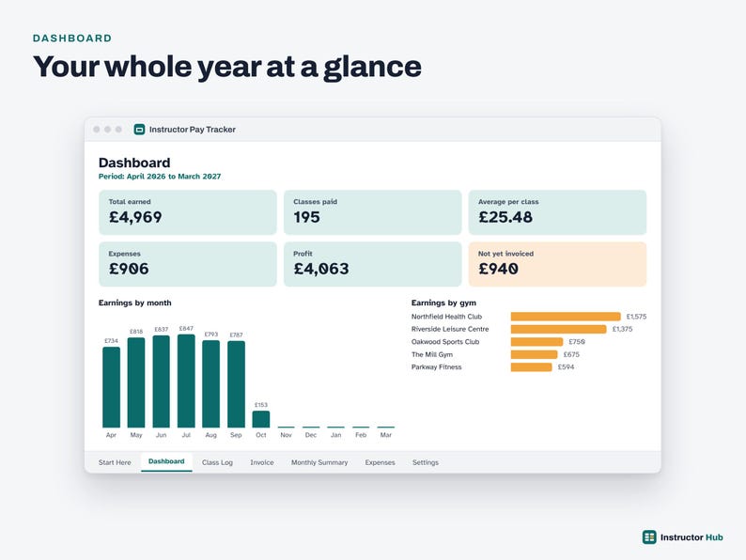The height and width of the screenshot is (560, 746).
Task: Switch to the Class Log tab
Action: (217, 462)
